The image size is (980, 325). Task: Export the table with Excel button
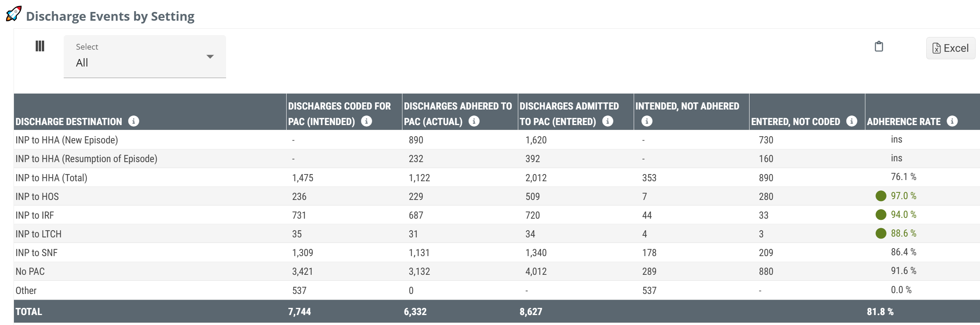(x=951, y=48)
